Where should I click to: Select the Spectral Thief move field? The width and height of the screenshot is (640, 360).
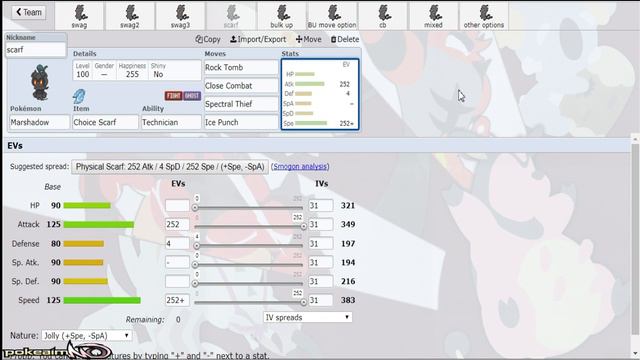(x=241, y=104)
